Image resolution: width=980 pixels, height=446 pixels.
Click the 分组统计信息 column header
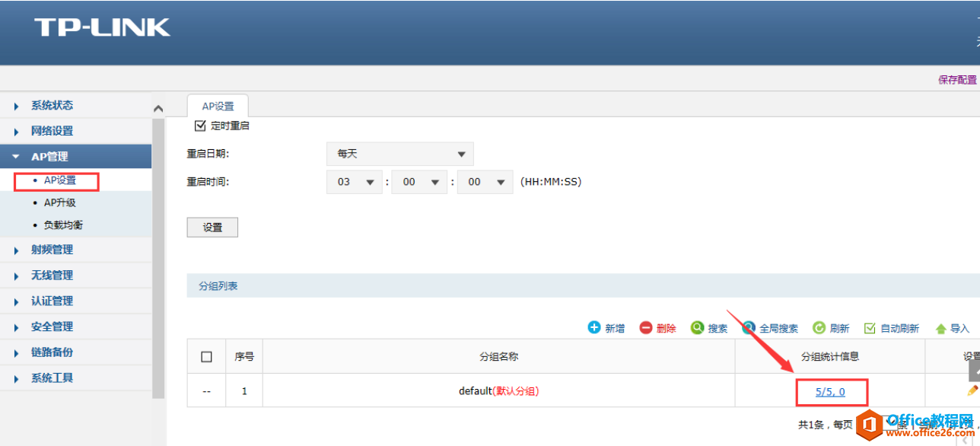(x=830, y=356)
